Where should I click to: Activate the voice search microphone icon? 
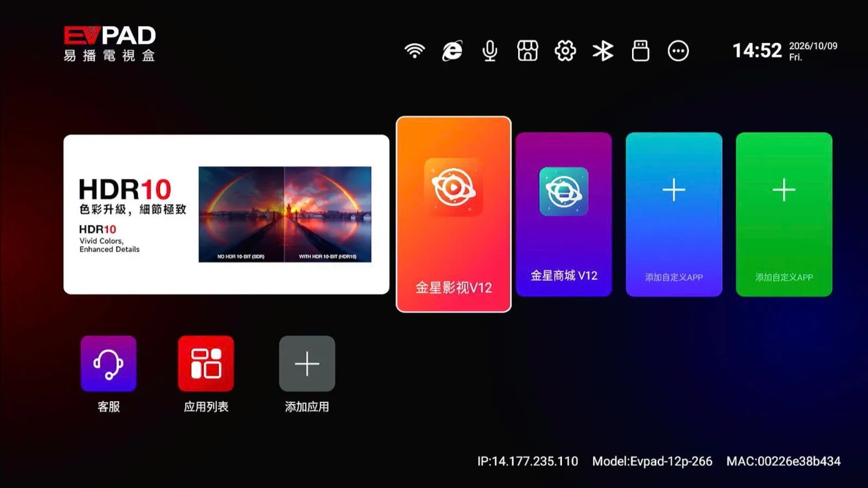(490, 51)
